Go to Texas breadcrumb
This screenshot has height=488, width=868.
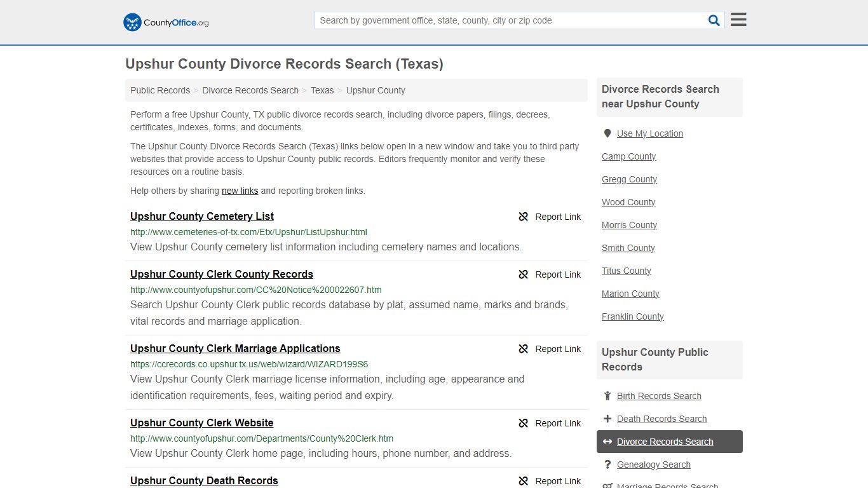coord(322,90)
